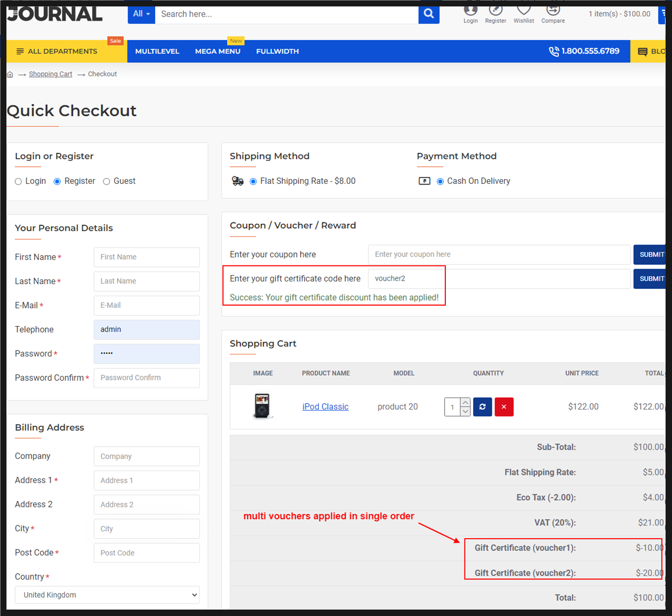Expand the All search category dropdown

(x=141, y=14)
